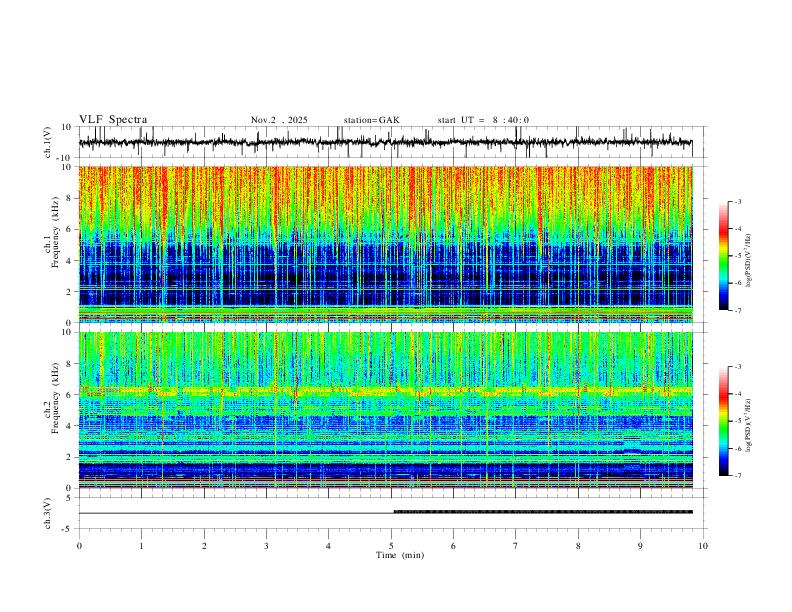Click the Time axis tick label "5"
The height and width of the screenshot is (612, 792).
coord(391,546)
